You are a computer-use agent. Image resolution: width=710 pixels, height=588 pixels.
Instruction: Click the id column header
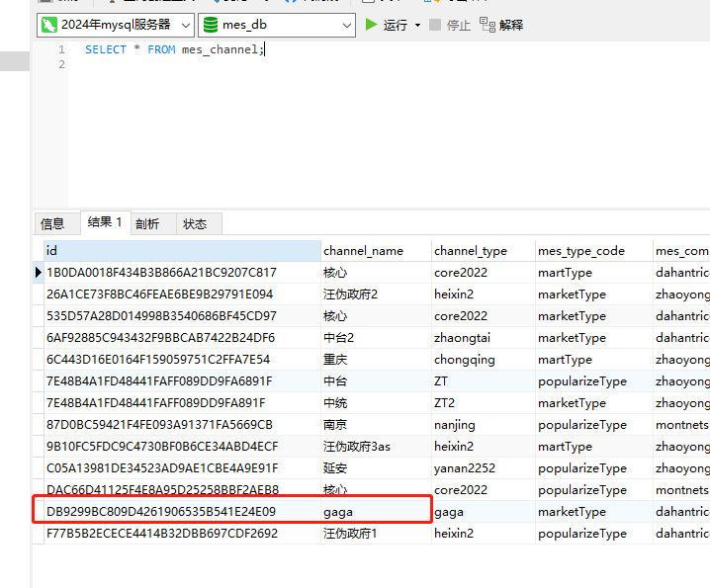click(x=183, y=251)
